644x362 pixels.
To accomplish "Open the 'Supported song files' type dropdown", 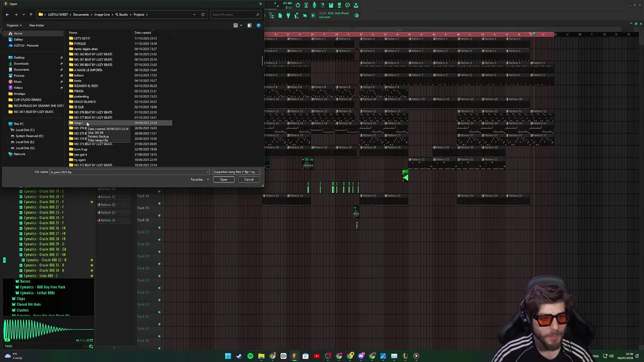I will click(236, 172).
